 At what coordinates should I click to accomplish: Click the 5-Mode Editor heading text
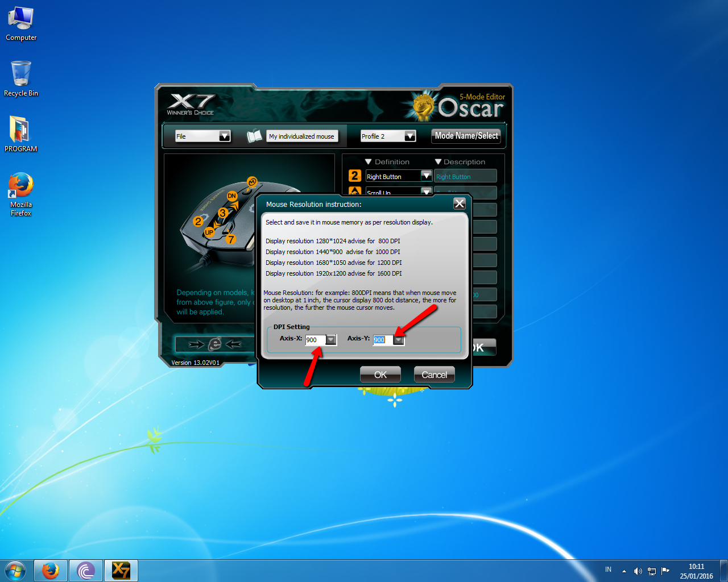click(x=482, y=97)
